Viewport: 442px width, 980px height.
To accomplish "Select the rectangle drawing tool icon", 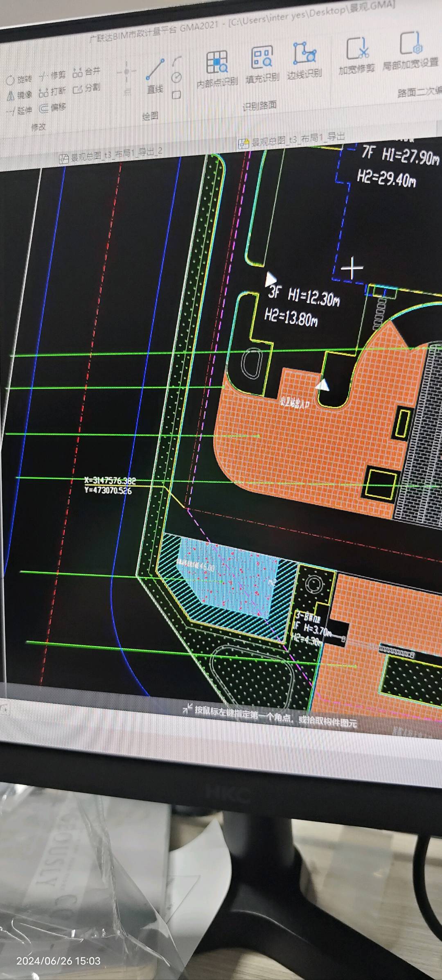I will (x=176, y=95).
